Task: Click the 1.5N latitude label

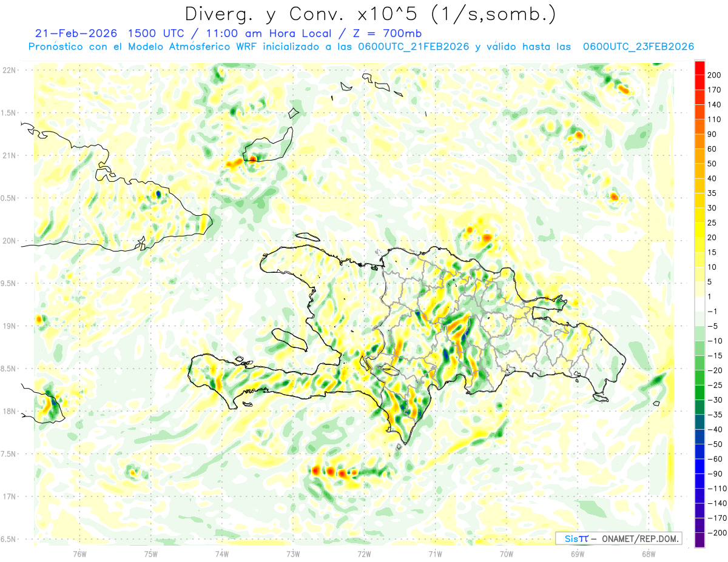Action: [x=9, y=113]
